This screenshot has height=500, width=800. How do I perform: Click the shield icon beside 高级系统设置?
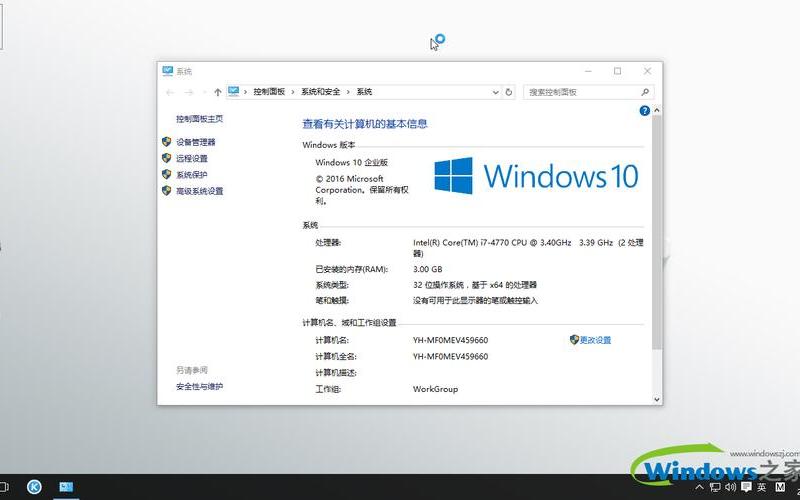(166, 191)
